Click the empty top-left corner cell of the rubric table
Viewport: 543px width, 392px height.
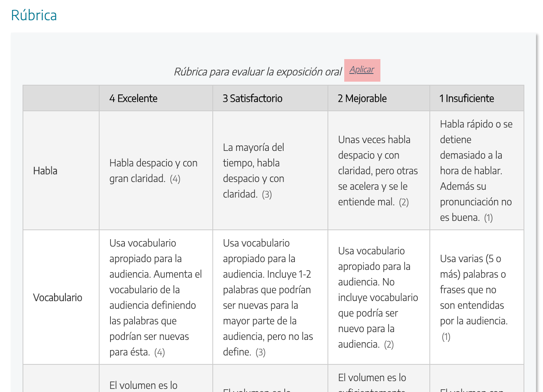61,98
